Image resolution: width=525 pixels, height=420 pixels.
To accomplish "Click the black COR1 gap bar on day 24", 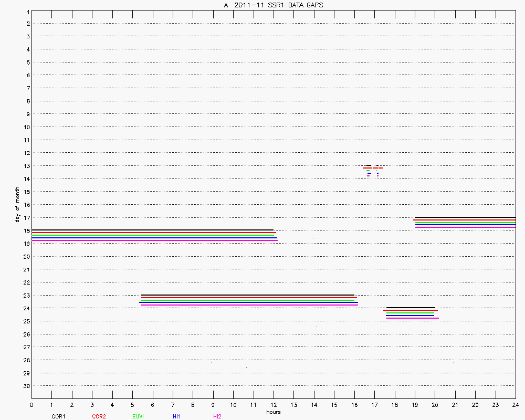I will 410,308.
